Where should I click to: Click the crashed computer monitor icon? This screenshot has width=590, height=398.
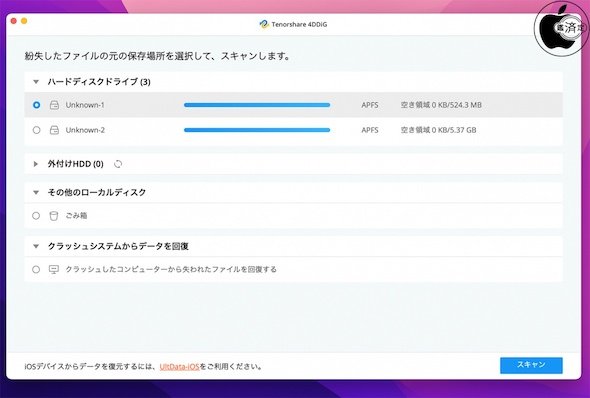[x=54, y=269]
